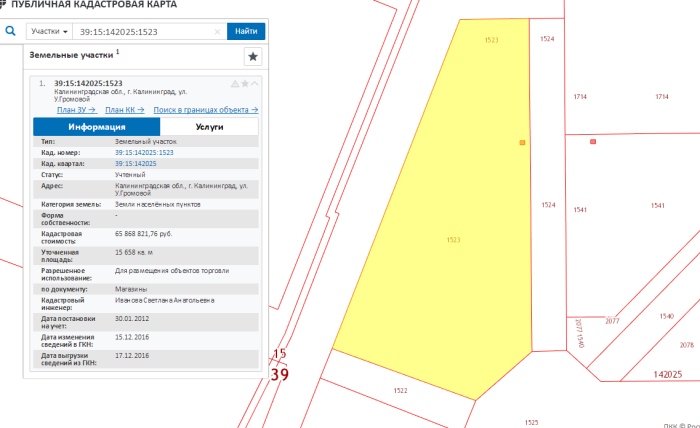Click the parcel label 1522 on map
Screen dimensions: 700x428
tap(400, 391)
